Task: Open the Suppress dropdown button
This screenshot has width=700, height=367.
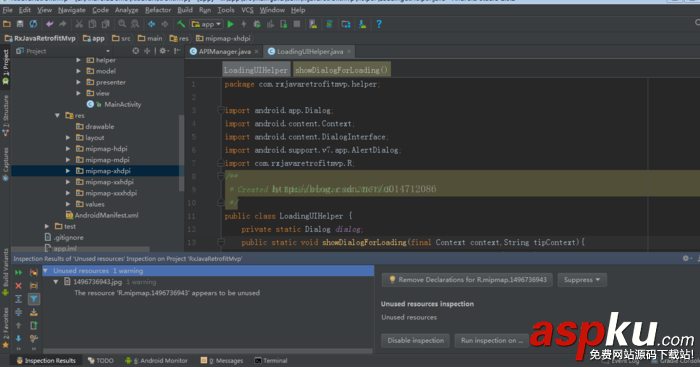Action: [582, 280]
